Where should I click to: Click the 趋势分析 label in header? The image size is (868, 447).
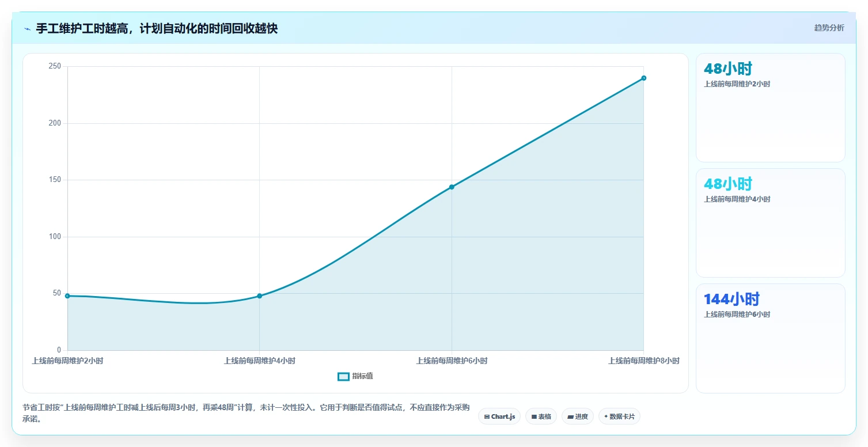pos(829,28)
